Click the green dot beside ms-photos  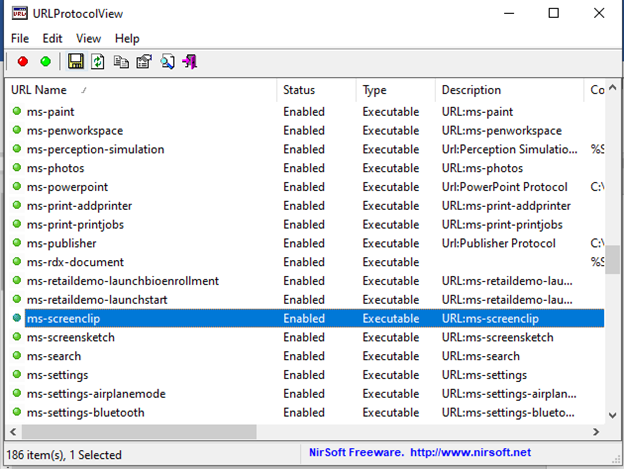point(17,167)
